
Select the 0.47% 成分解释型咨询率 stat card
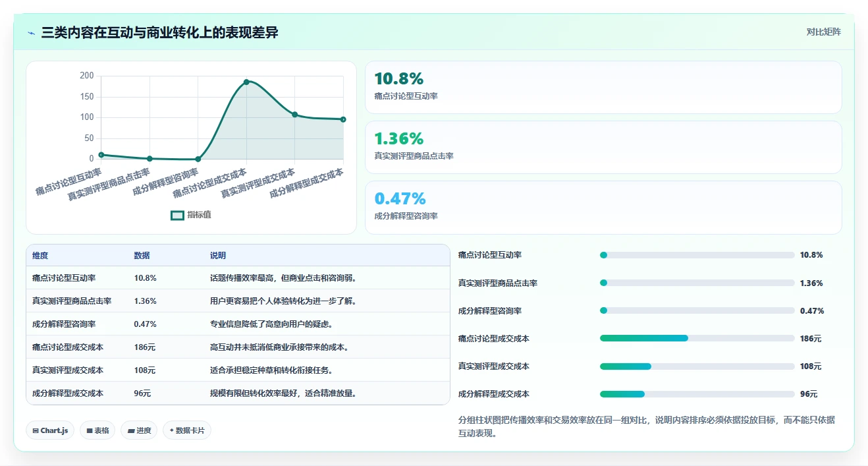tap(603, 208)
